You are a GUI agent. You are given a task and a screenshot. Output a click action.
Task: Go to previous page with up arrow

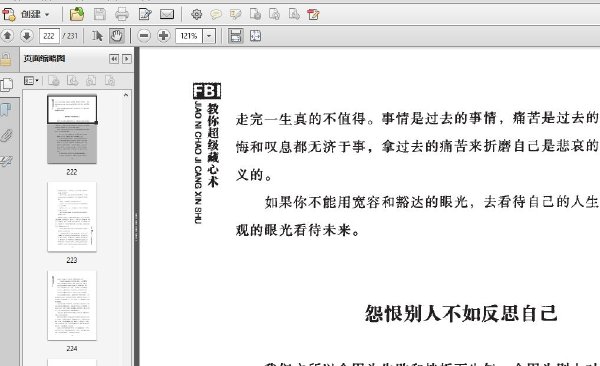[x=7, y=36]
